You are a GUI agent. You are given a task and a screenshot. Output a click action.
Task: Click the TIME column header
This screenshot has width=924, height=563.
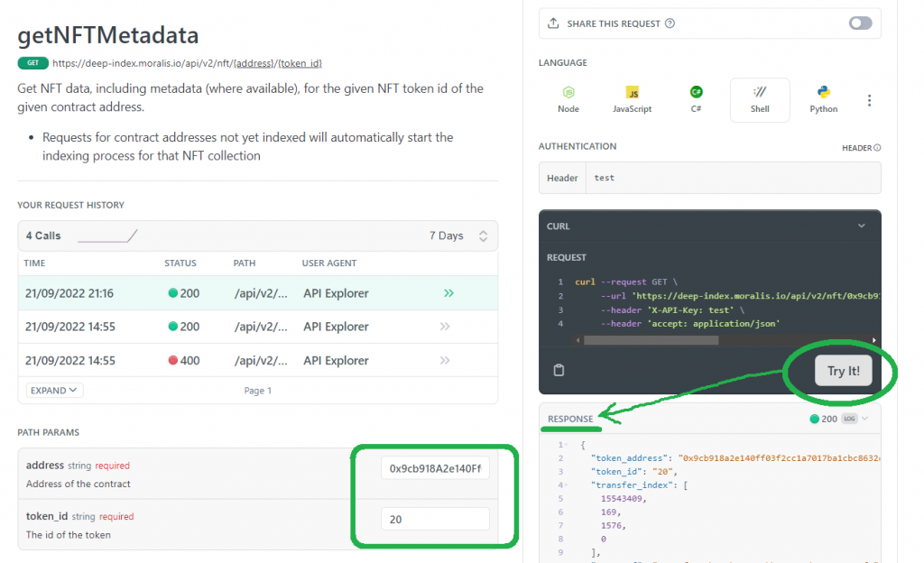click(x=34, y=263)
